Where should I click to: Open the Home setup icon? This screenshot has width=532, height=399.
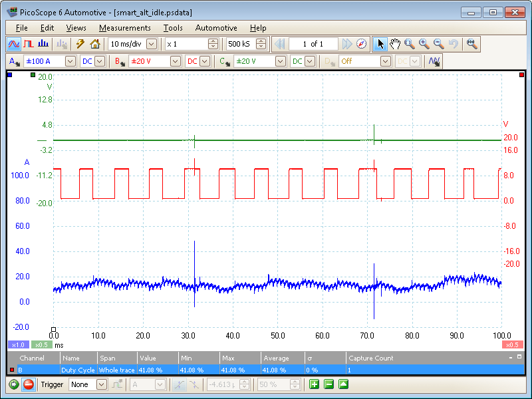95,44
